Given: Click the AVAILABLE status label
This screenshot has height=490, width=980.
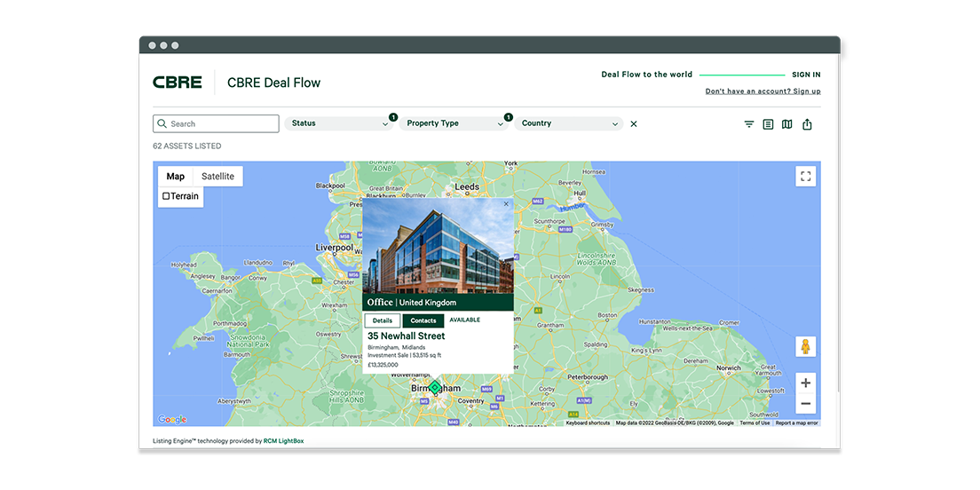Looking at the screenshot, I should [x=465, y=320].
